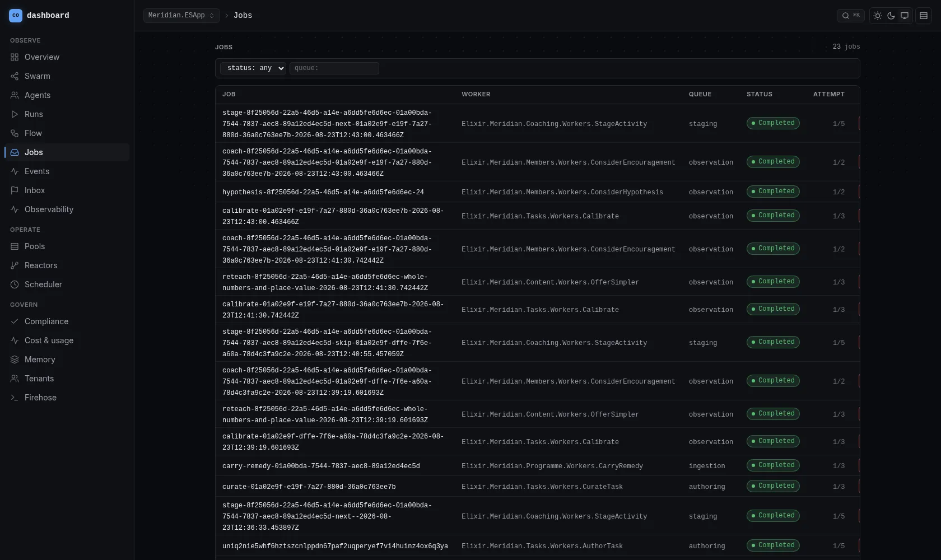The width and height of the screenshot is (941, 560).
Task: Click Completed badge for carry-remedy job
Action: click(x=773, y=465)
